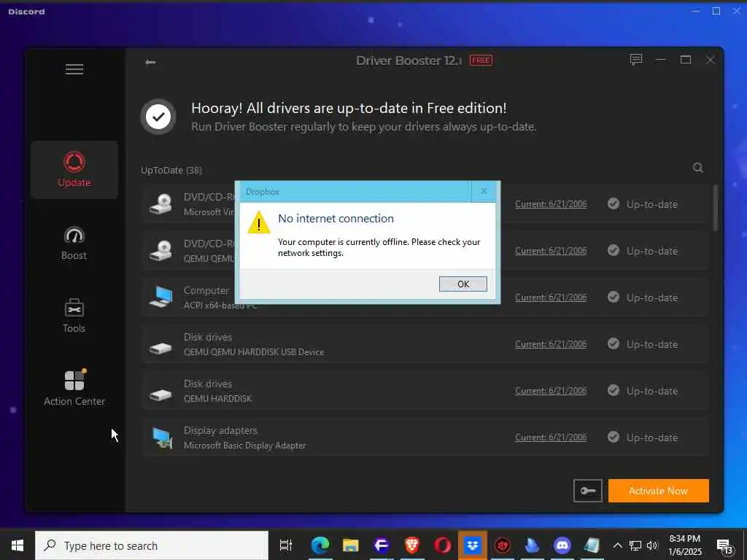Open the Driver Booster hamburger menu
Viewport: 747px width, 560px height.
(74, 69)
